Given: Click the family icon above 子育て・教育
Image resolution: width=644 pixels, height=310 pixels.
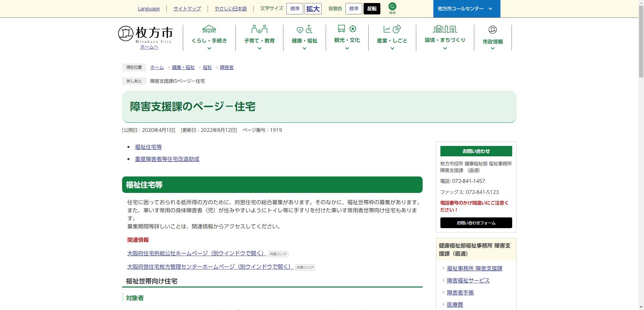Looking at the screenshot, I should click(x=259, y=29).
